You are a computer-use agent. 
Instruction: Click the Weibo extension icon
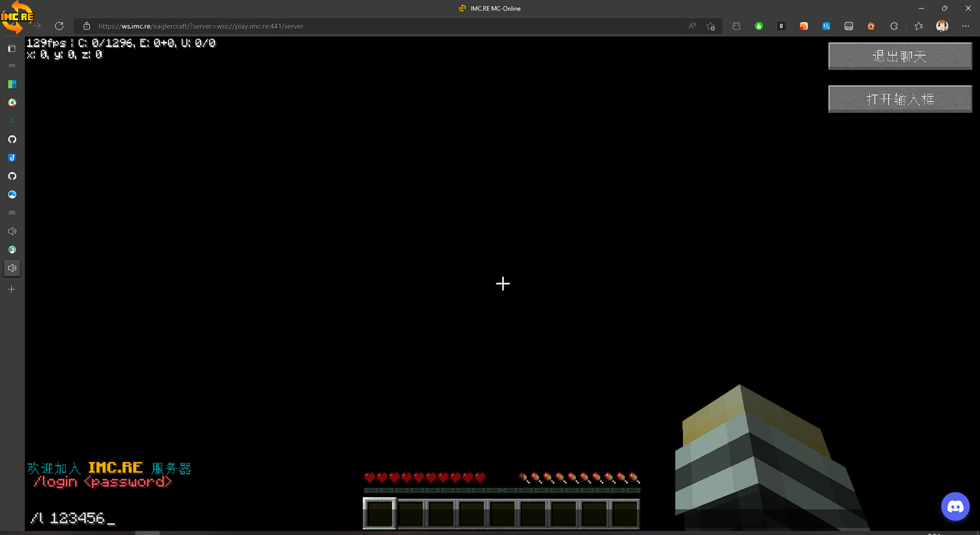[871, 26]
